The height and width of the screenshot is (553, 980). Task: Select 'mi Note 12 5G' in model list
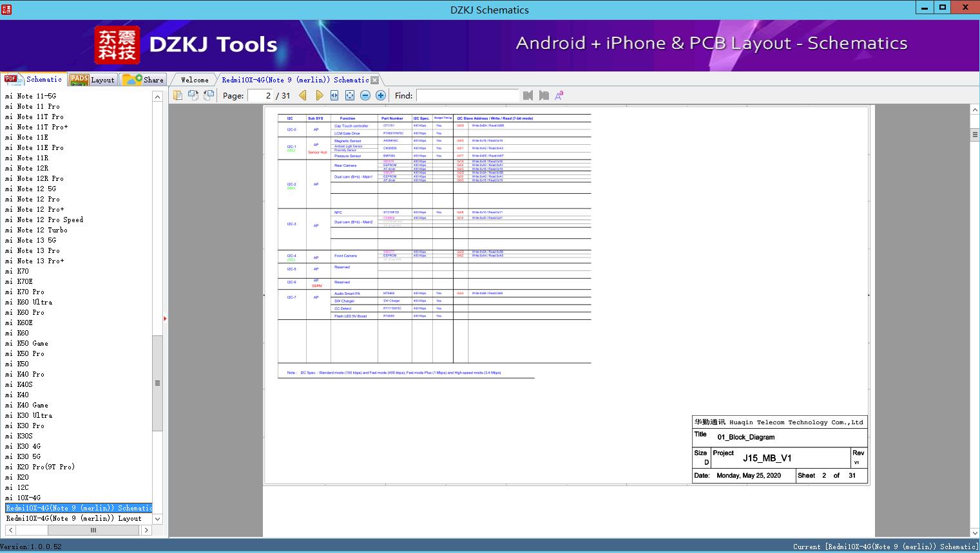pos(30,189)
